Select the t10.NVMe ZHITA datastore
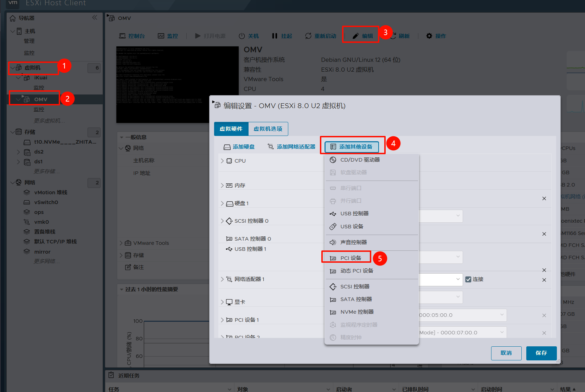Viewport: 585px width, 392px height. coord(65,142)
